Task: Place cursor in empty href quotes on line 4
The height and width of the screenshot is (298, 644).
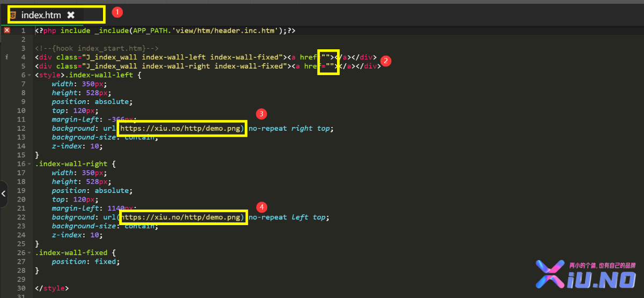Action: pyautogui.click(x=326, y=57)
